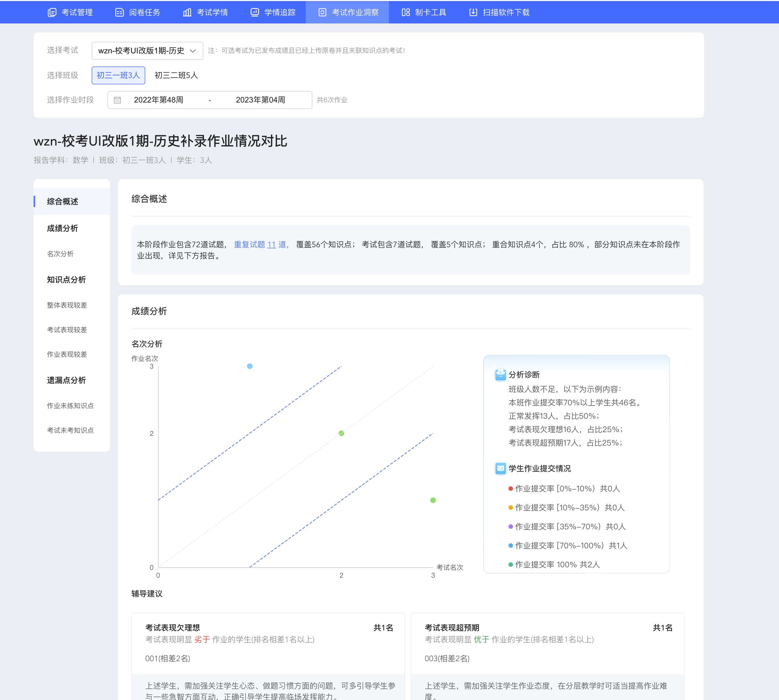Select class 初三一班3人
The height and width of the screenshot is (700, 779).
[118, 75]
